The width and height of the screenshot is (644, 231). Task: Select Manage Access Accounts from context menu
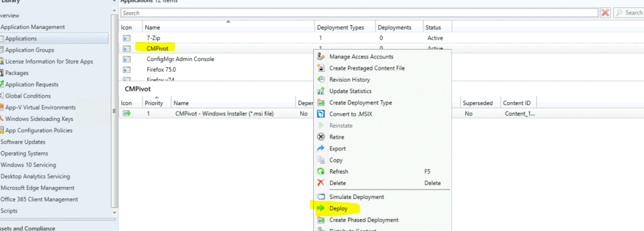click(361, 57)
